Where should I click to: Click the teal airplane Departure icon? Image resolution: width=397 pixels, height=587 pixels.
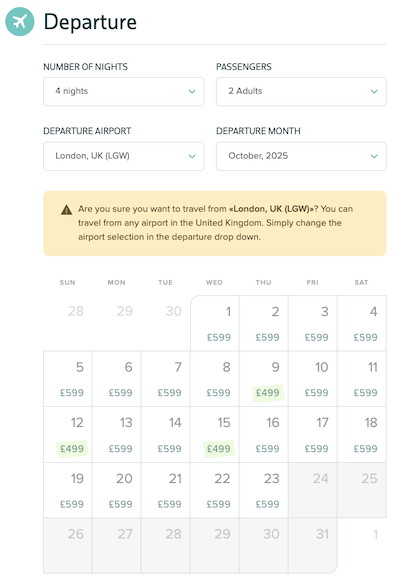19,21
